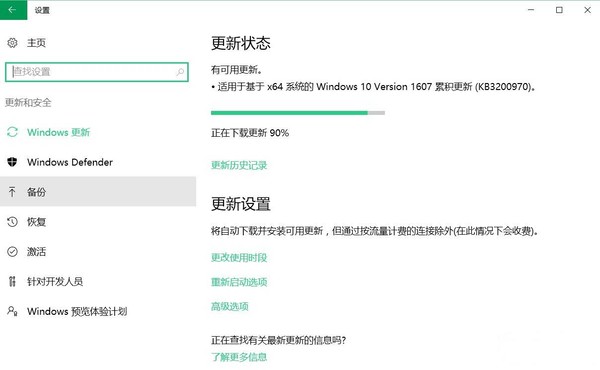Click the Windows 预览体验计划 person icon

(12, 311)
